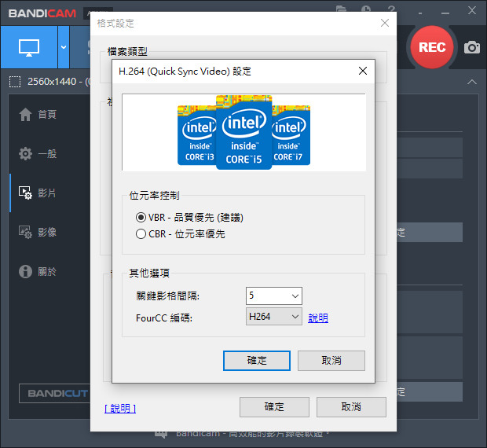Open the FourCC codec dropdown showing H264
Image resolution: width=487 pixels, height=448 pixels.
pyautogui.click(x=273, y=317)
